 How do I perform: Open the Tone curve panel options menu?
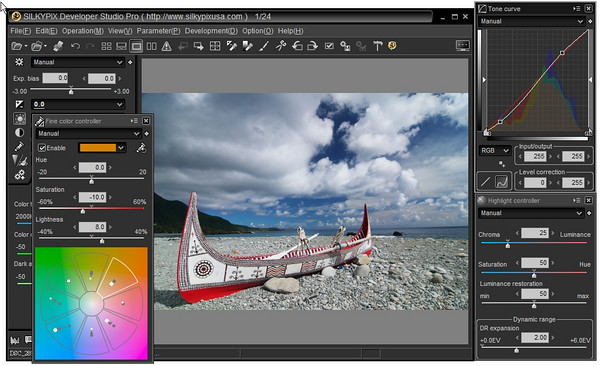click(577, 8)
